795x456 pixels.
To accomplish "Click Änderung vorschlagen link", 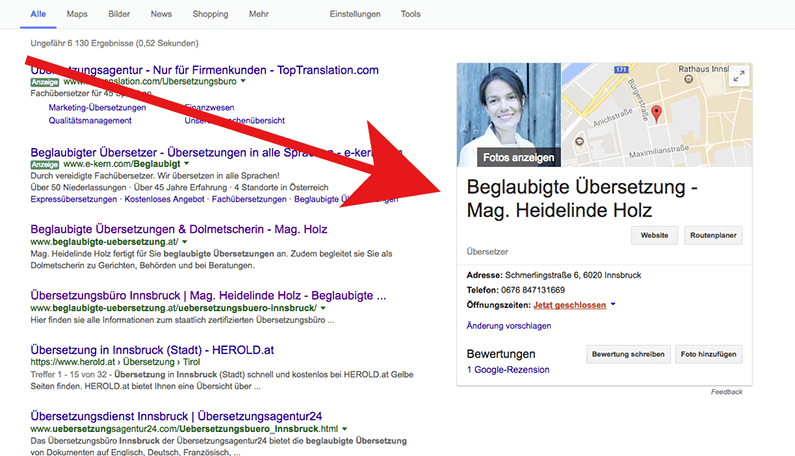I will coord(509,326).
